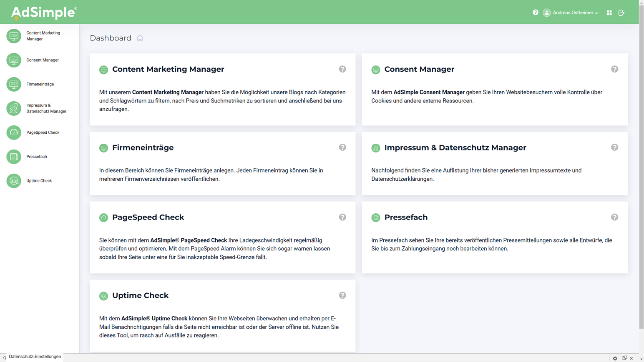Expand the Andreas Ostheimer user dropdown
Screen dimensions: 644x362
pos(571,13)
